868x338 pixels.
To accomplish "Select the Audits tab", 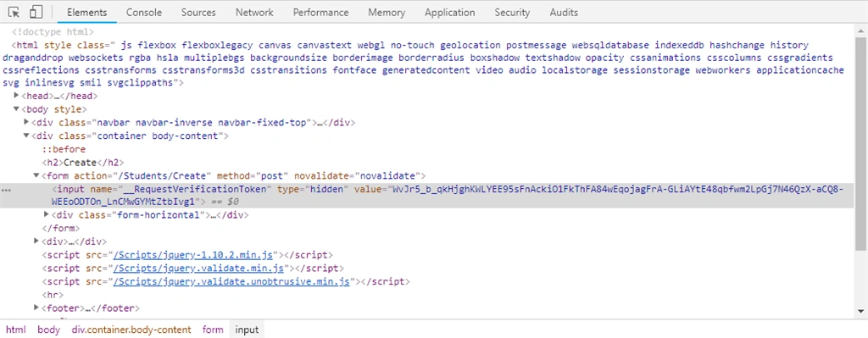I will [564, 12].
